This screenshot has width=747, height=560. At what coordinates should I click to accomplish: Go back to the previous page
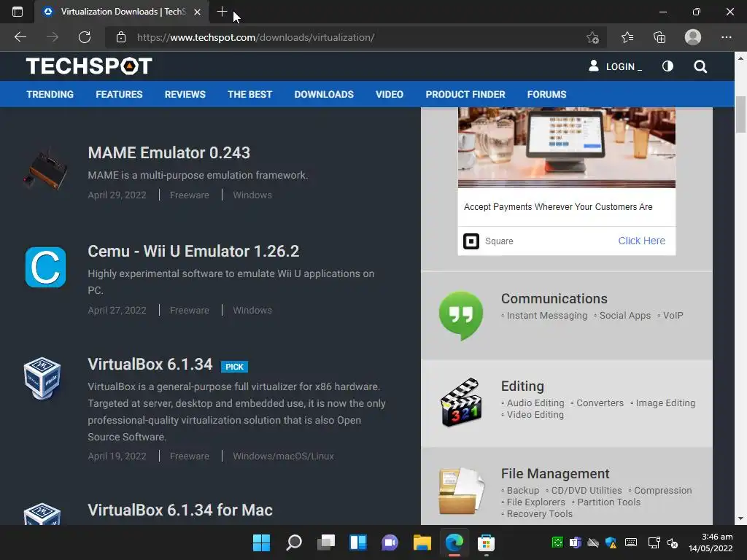(20, 37)
